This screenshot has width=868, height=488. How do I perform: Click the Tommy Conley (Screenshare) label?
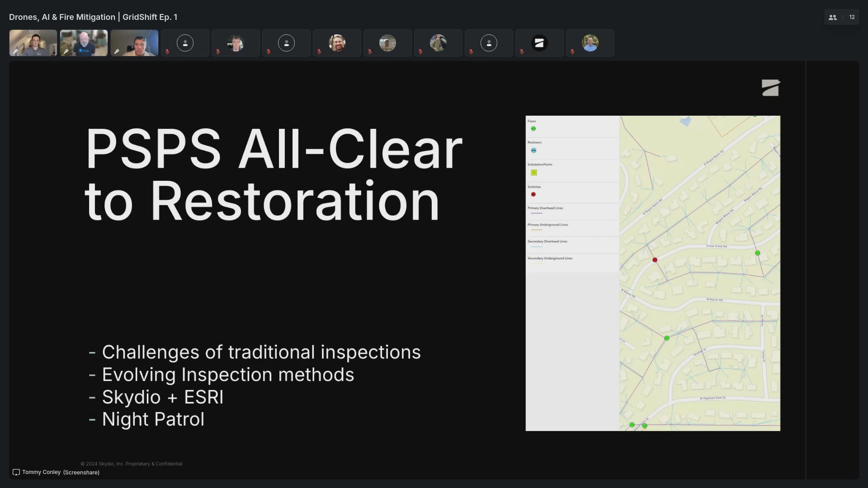pos(61,472)
